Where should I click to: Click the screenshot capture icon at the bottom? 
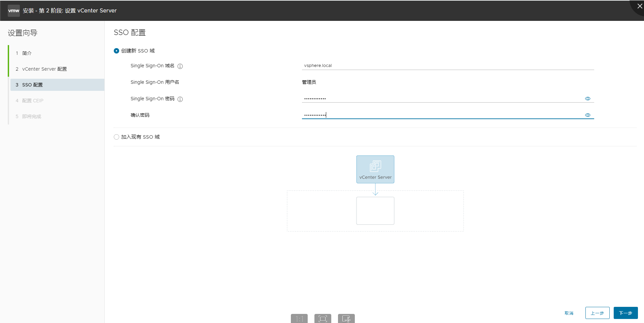point(346,318)
